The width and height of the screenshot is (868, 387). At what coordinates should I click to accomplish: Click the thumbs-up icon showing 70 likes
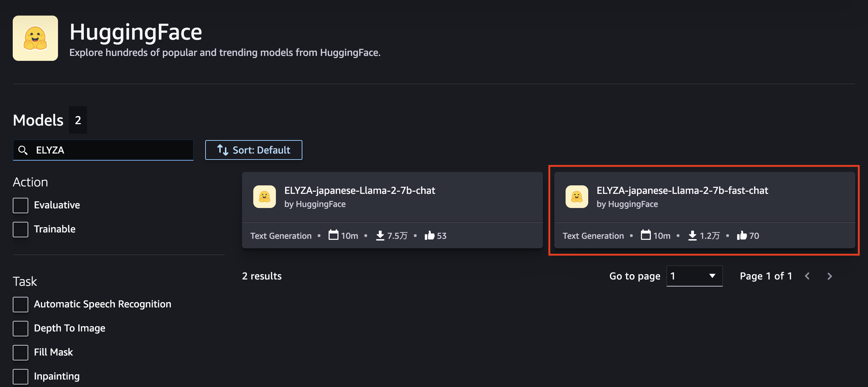point(742,236)
